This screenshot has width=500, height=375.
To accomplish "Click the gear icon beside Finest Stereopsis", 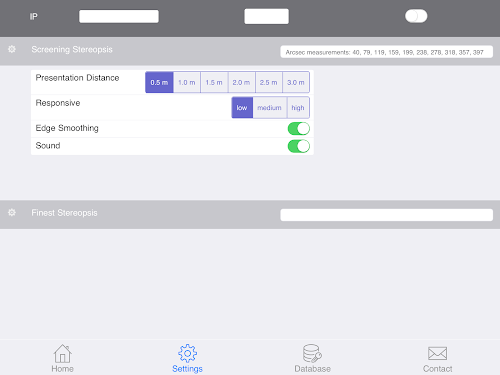I will (12, 212).
